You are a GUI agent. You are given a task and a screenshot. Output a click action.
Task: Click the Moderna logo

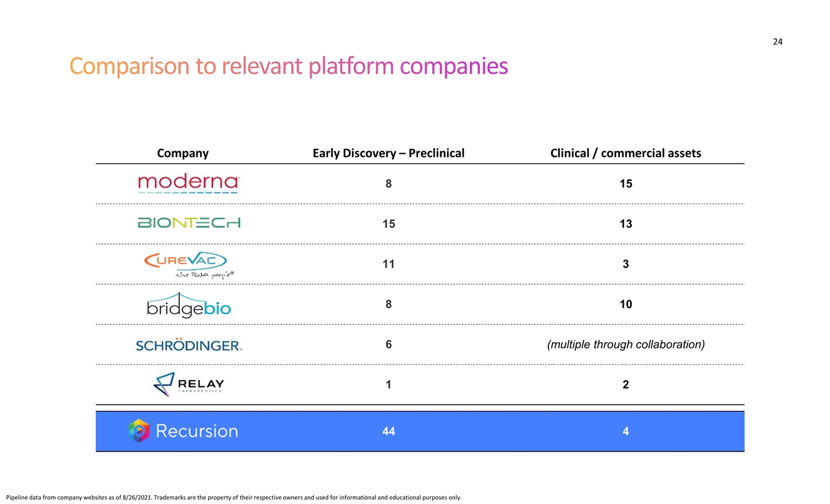[188, 184]
